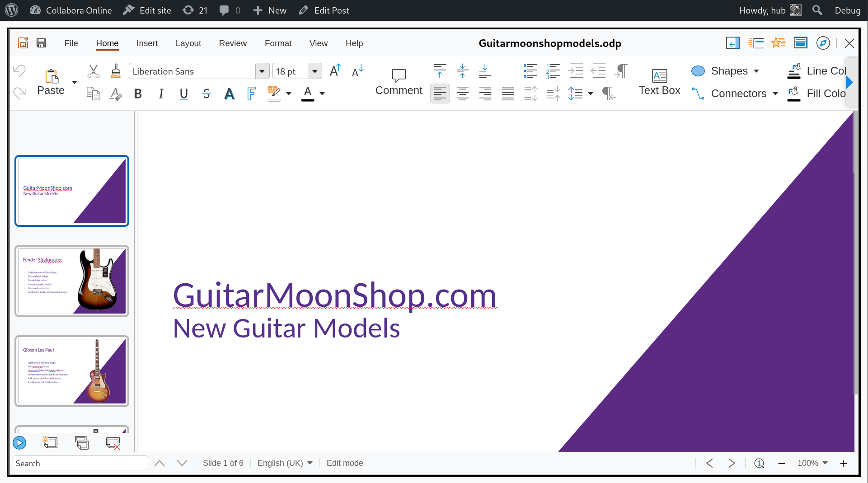Click Edit site in admin bar

tap(147, 10)
